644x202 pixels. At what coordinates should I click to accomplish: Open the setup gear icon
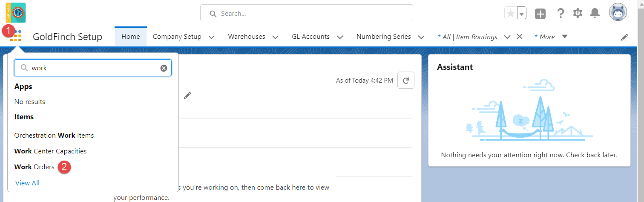tap(578, 13)
